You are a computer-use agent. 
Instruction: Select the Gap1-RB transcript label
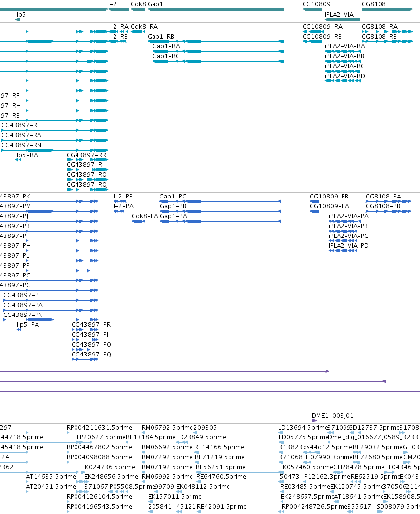pyautogui.click(x=161, y=37)
